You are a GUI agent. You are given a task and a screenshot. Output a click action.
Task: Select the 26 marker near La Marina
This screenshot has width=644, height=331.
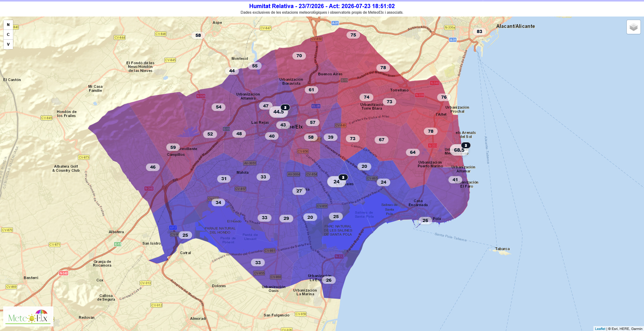(x=329, y=280)
